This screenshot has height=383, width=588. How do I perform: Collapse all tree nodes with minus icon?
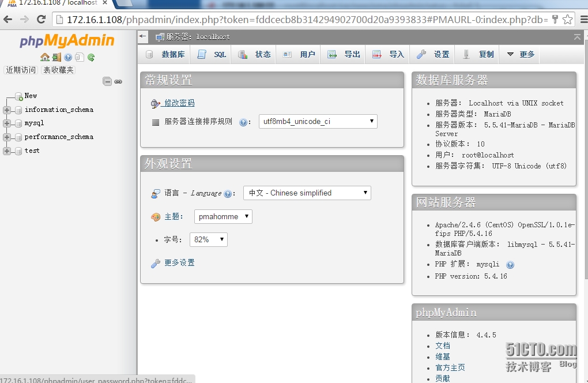coord(107,81)
